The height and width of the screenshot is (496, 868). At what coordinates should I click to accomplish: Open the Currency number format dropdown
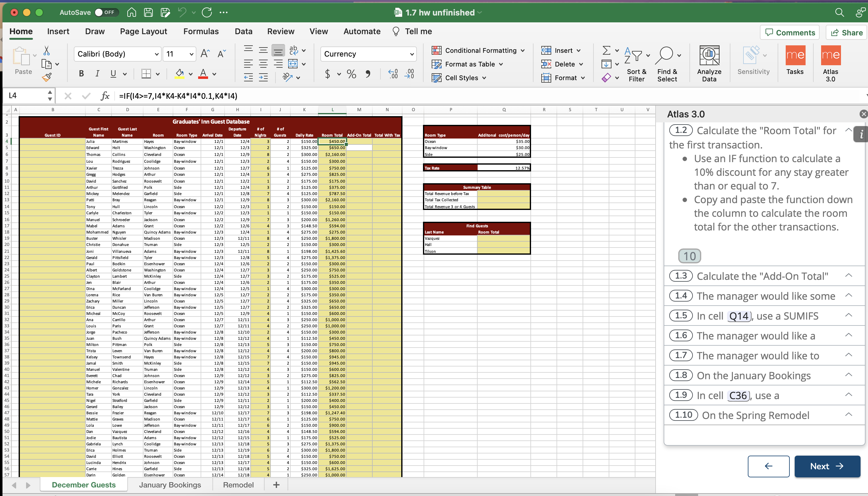(412, 54)
